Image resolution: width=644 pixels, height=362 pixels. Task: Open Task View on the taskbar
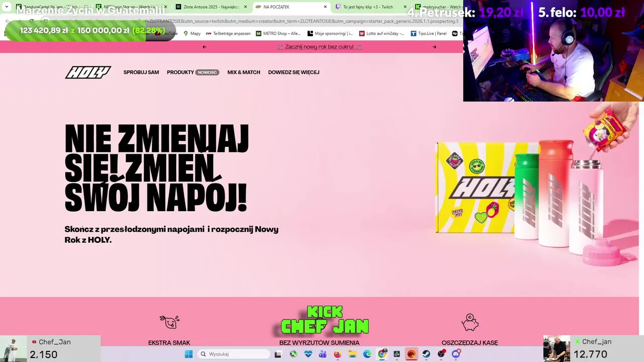[278, 354]
